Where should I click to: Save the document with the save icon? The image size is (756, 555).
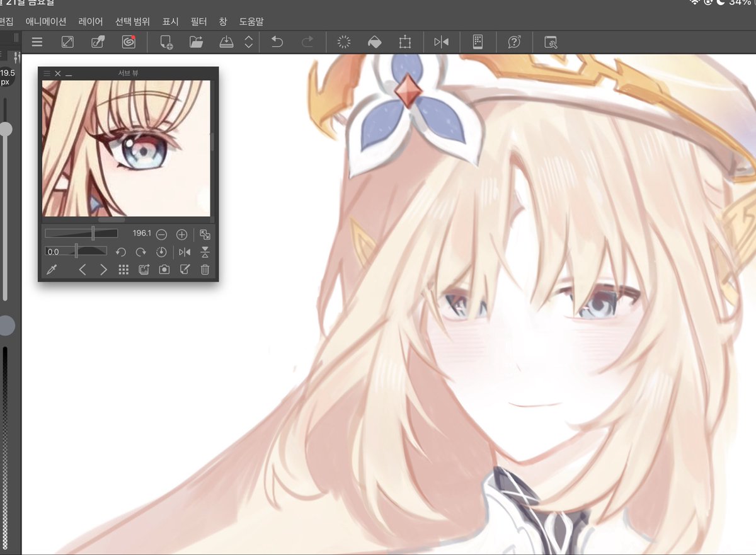coord(226,42)
